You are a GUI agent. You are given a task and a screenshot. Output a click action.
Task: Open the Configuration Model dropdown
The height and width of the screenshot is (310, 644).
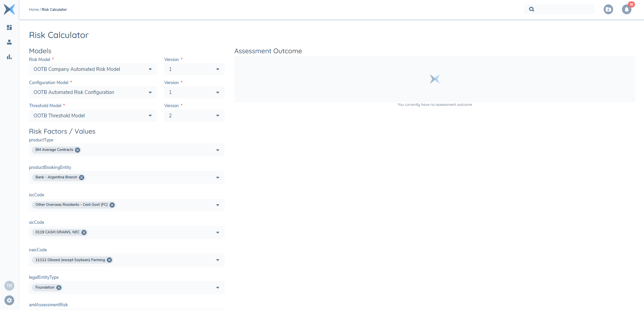(93, 92)
